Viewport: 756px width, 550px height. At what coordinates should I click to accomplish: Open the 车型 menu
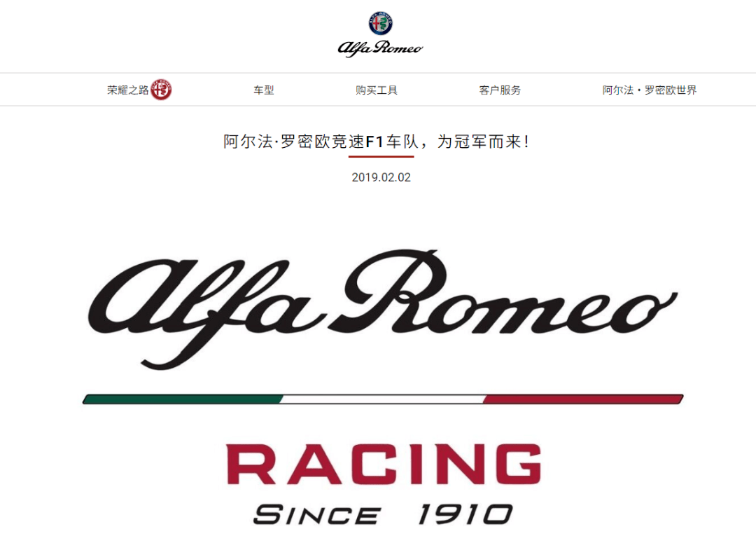(264, 90)
